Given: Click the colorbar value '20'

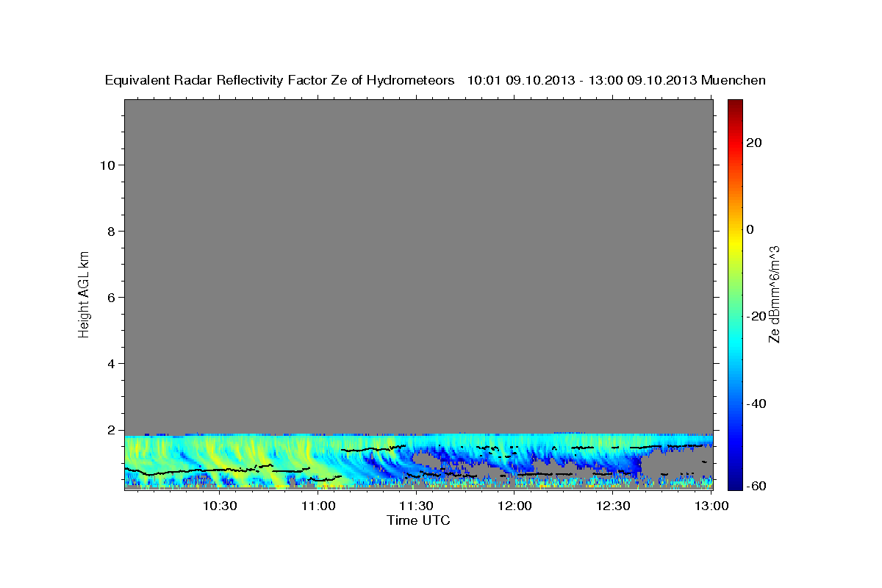Looking at the screenshot, I should [754, 142].
